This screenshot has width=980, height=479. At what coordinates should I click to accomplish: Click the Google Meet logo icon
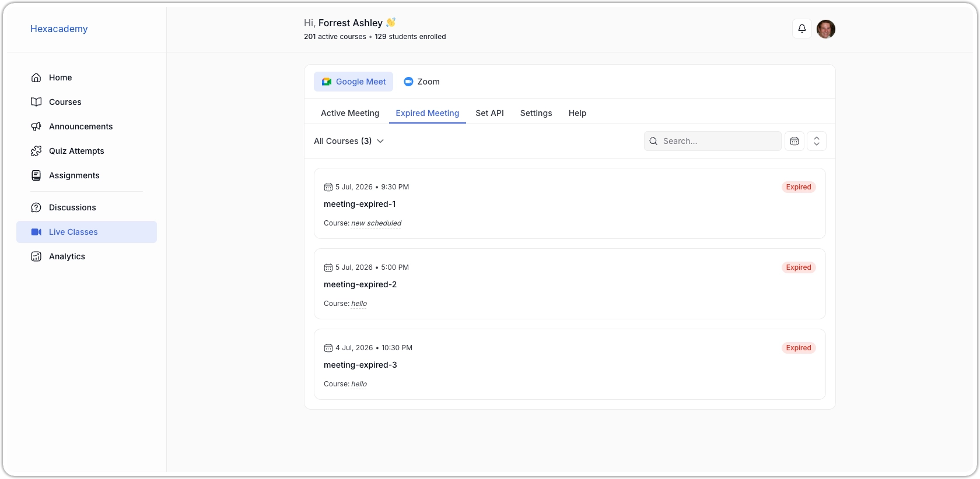[x=327, y=82]
